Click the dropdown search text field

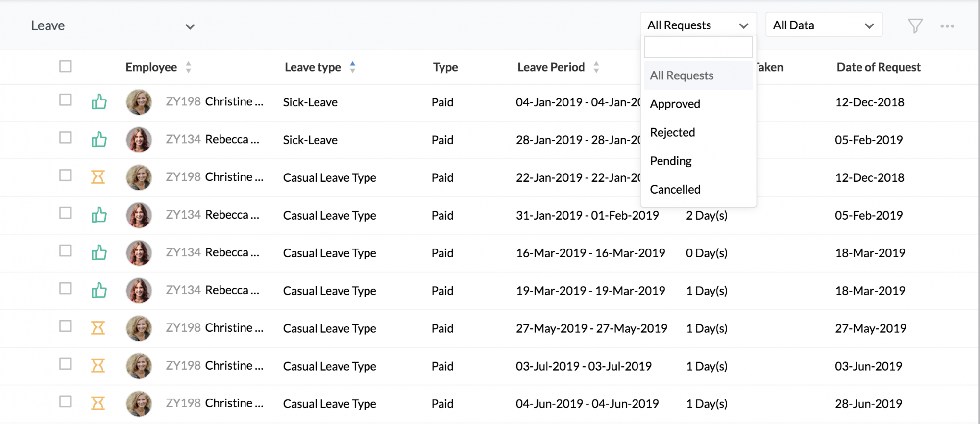click(698, 47)
